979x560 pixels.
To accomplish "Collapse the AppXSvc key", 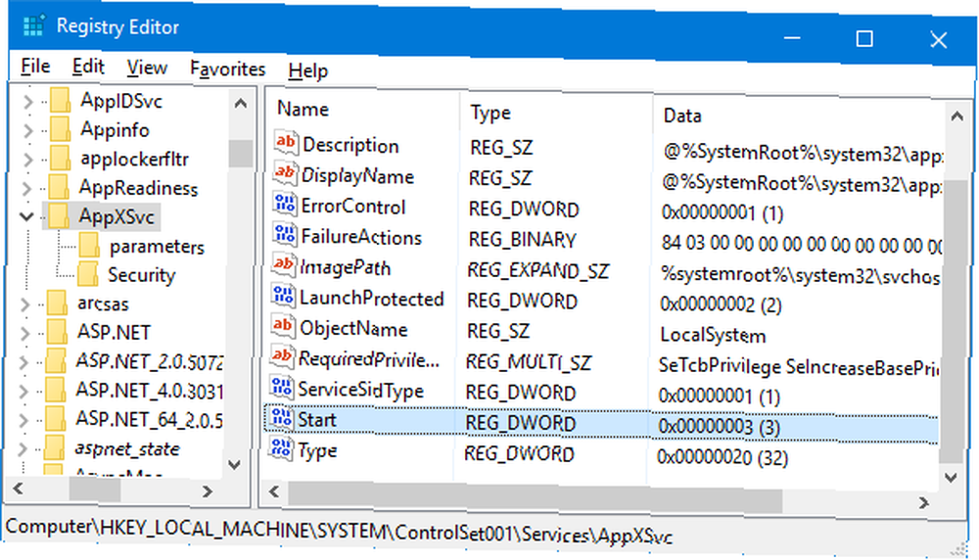I will (x=26, y=217).
